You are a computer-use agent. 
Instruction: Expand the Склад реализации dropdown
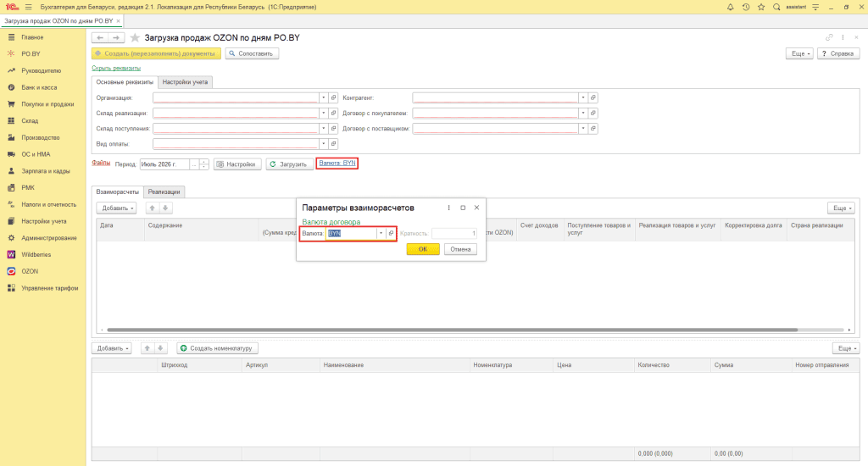(323, 113)
